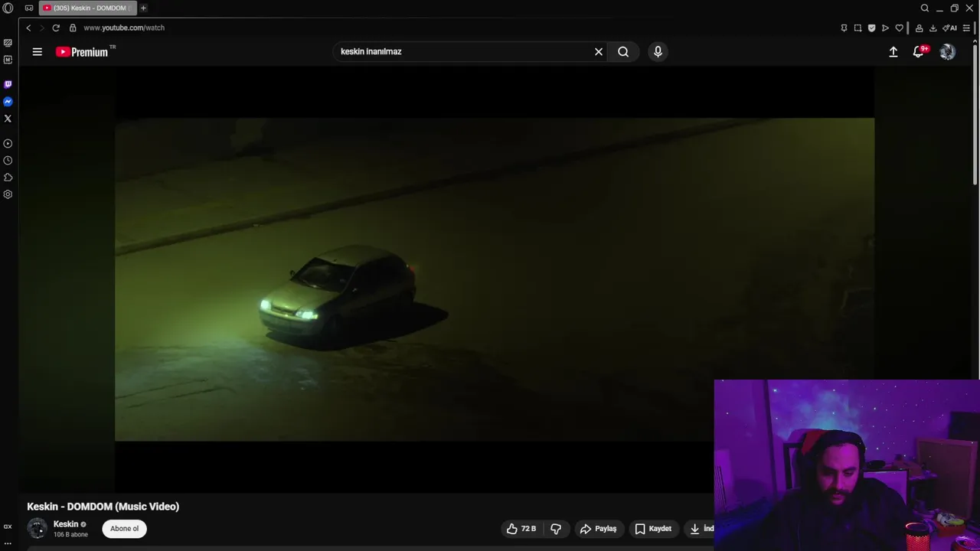Click video title Keskin - DOMDOM (Music Video)
This screenshot has height=551, width=980.
[x=103, y=507]
